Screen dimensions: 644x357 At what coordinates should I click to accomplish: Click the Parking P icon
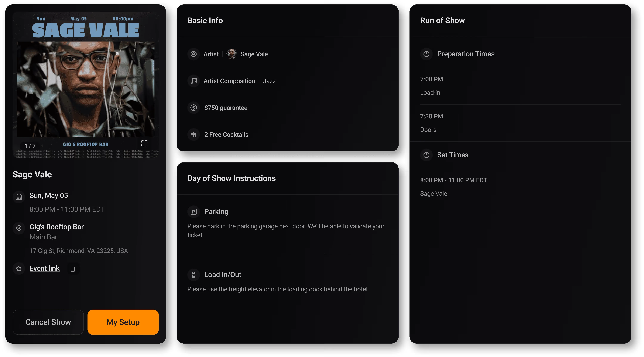[x=193, y=212]
